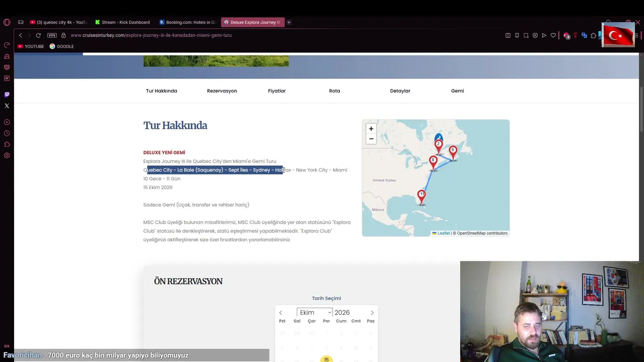Image resolution: width=644 pixels, height=362 pixels.
Task: Open the Twitch sidebar panel
Action: coord(7,95)
